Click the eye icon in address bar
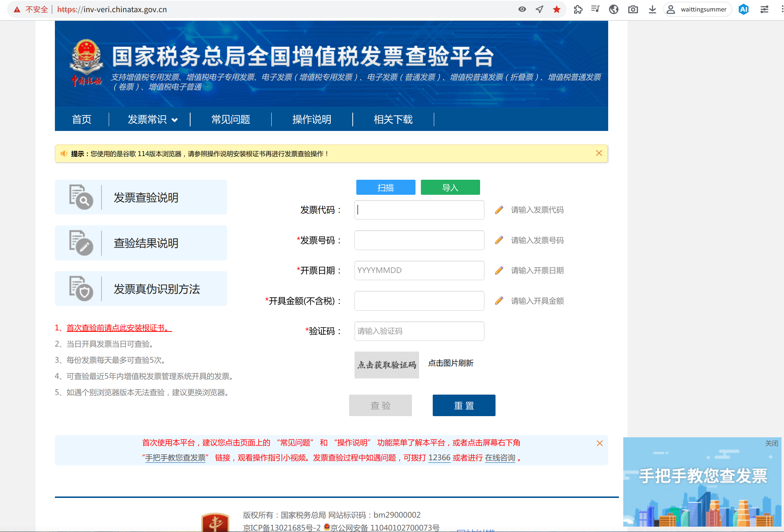This screenshot has width=784, height=532. pos(522,9)
